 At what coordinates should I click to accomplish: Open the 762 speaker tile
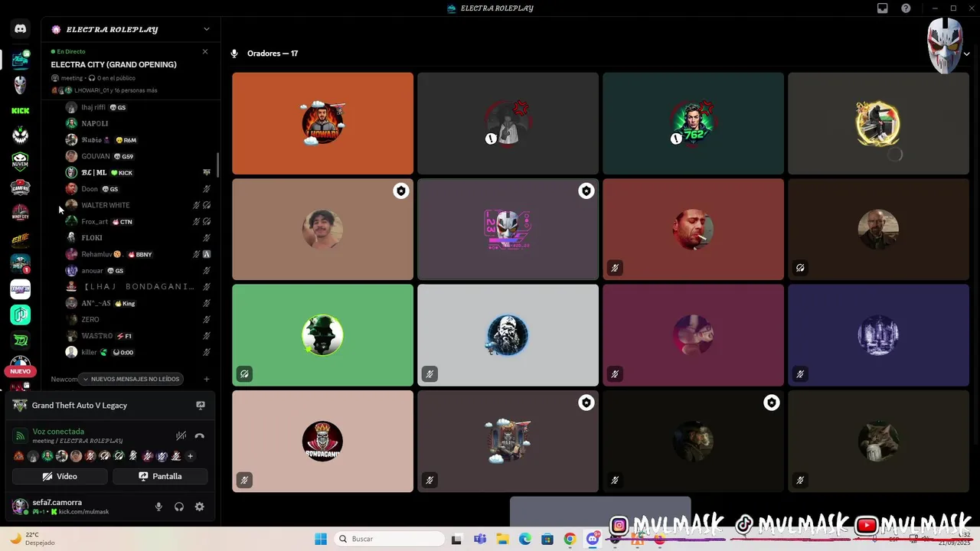[693, 123]
